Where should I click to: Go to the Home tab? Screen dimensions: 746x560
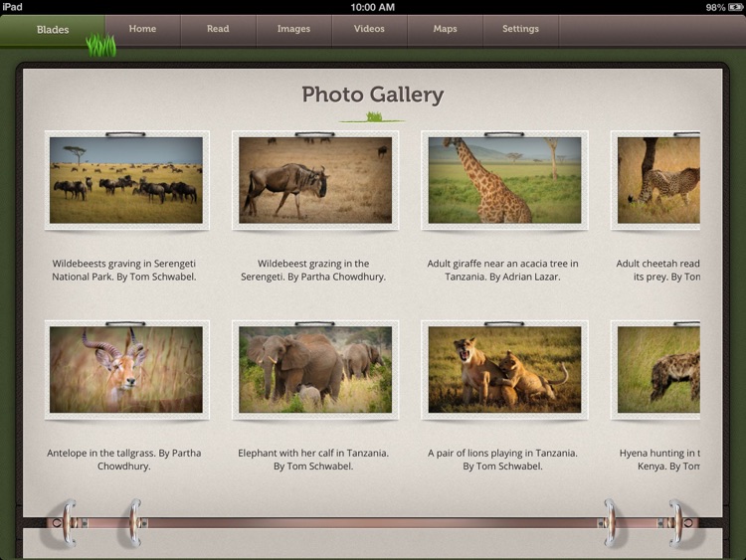[142, 29]
